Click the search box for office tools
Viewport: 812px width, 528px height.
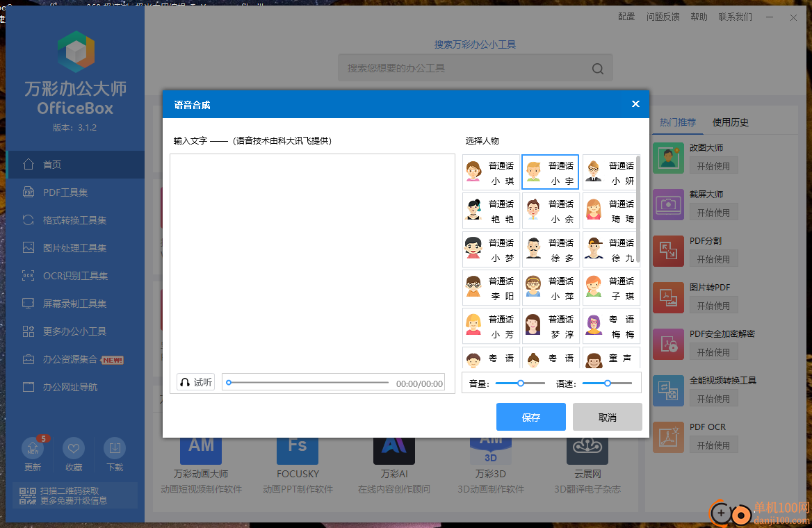pyautogui.click(x=475, y=68)
